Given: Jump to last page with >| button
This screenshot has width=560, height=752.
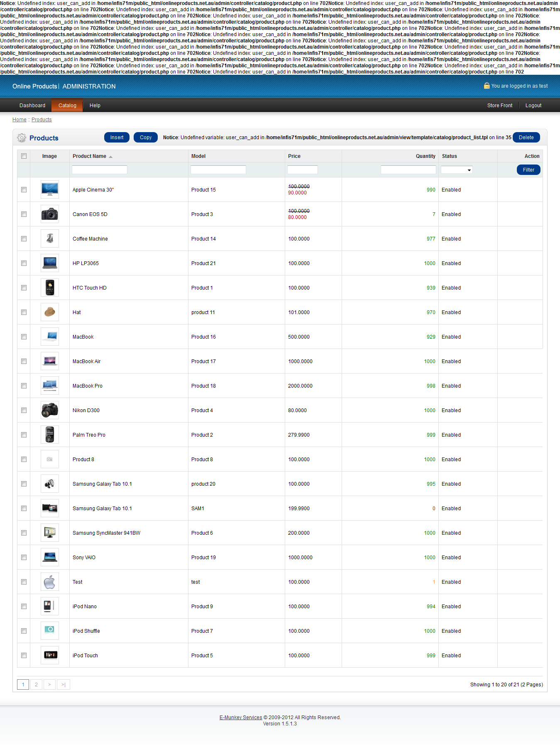Looking at the screenshot, I should tap(64, 684).
